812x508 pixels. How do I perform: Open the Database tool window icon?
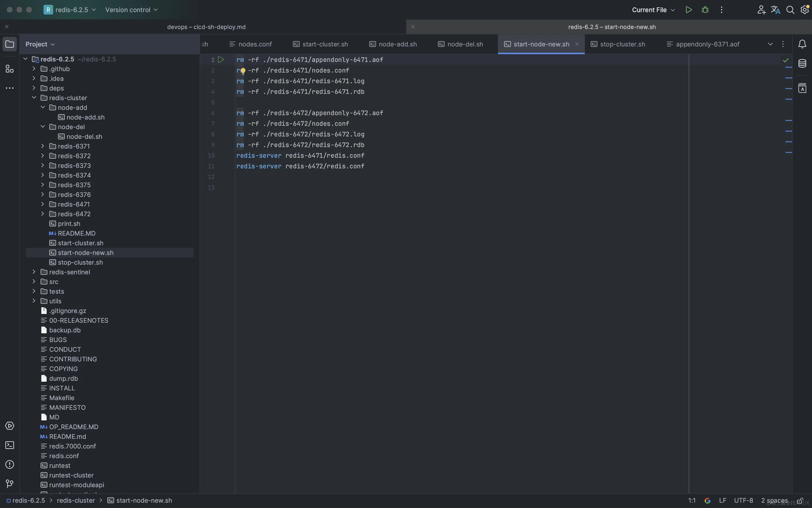coord(802,63)
